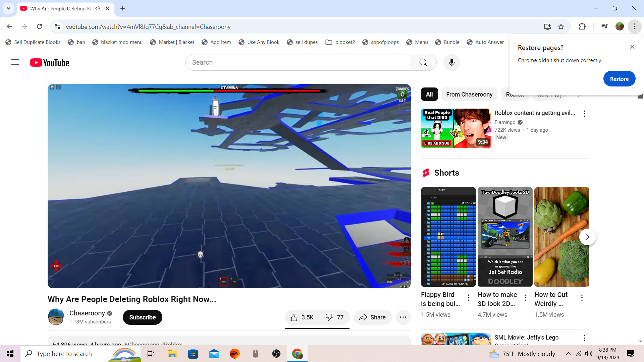Viewport: 644px width, 362px height.
Task: Click YouTube logo to go home
Action: [x=50, y=63]
